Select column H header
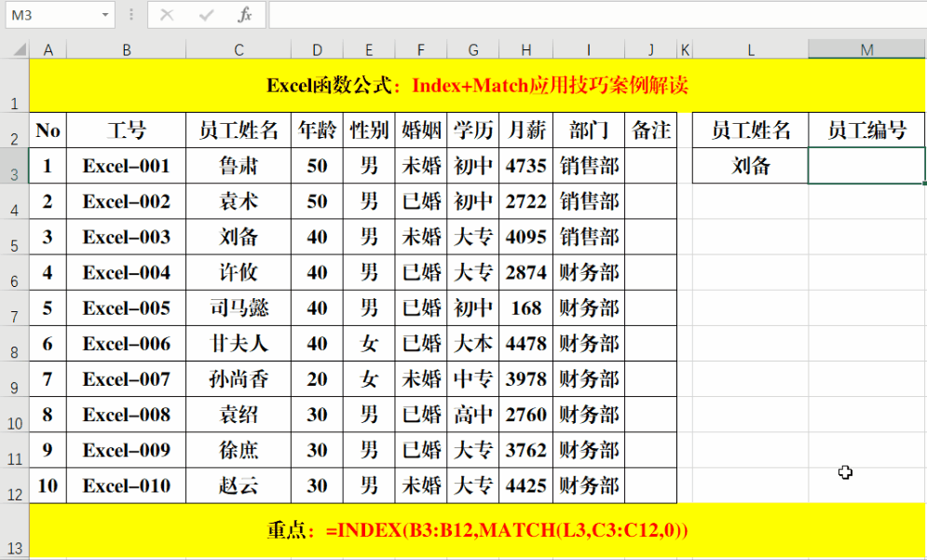 click(526, 49)
